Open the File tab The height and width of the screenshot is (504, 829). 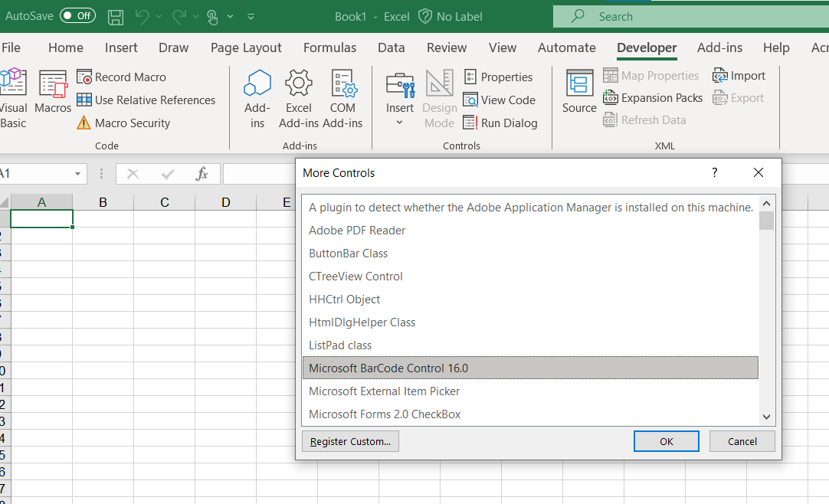11,47
